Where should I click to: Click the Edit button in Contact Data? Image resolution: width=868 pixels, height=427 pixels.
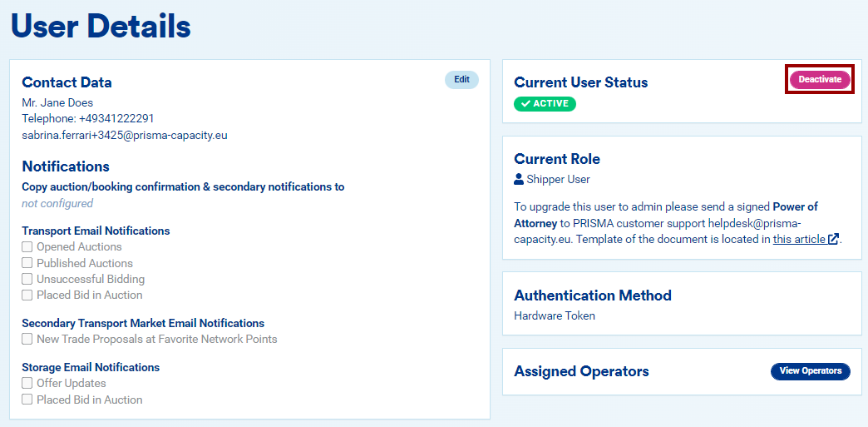461,80
